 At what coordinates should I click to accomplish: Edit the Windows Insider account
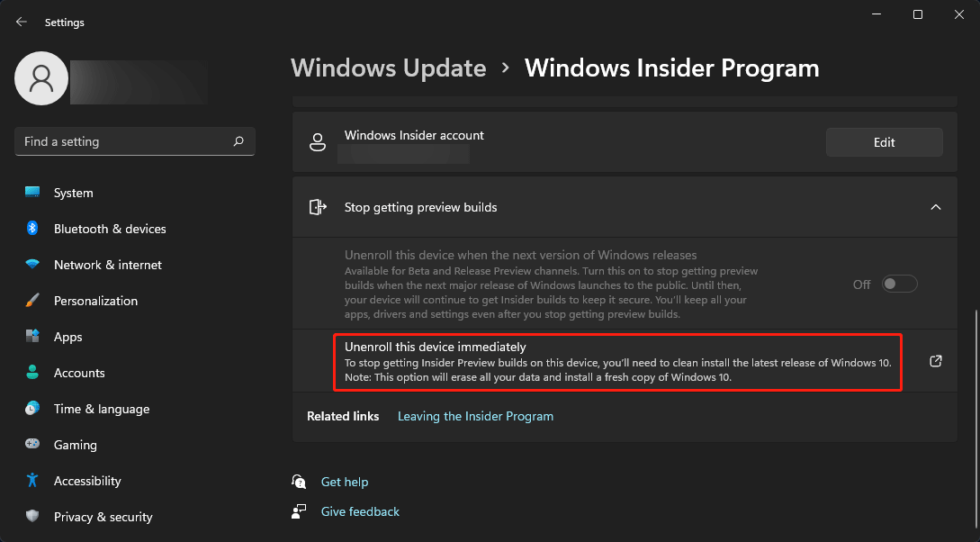coord(885,142)
